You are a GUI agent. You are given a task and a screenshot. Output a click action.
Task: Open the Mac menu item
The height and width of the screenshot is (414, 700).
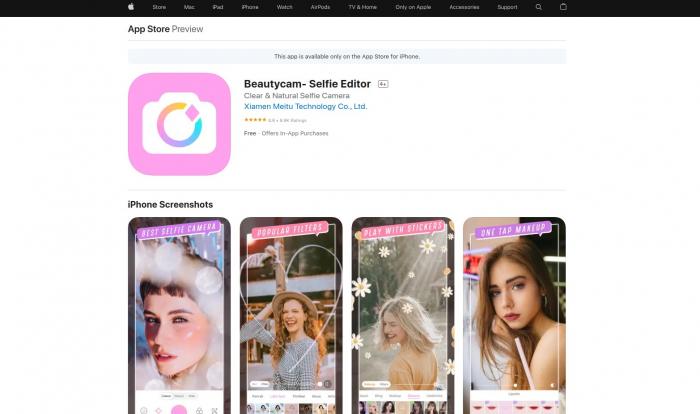(x=189, y=7)
